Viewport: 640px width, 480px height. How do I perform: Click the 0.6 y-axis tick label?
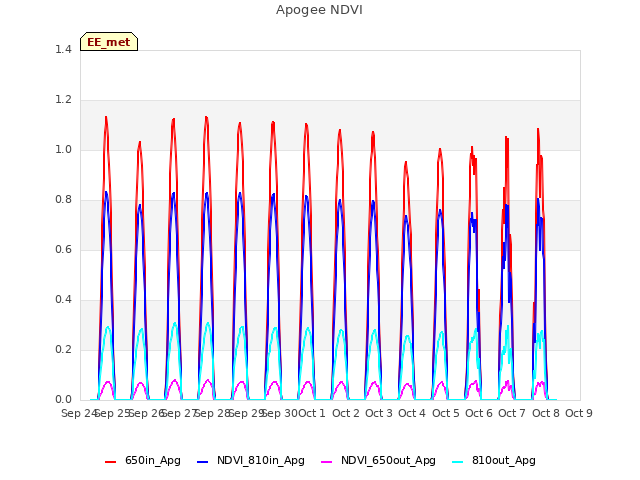point(63,250)
